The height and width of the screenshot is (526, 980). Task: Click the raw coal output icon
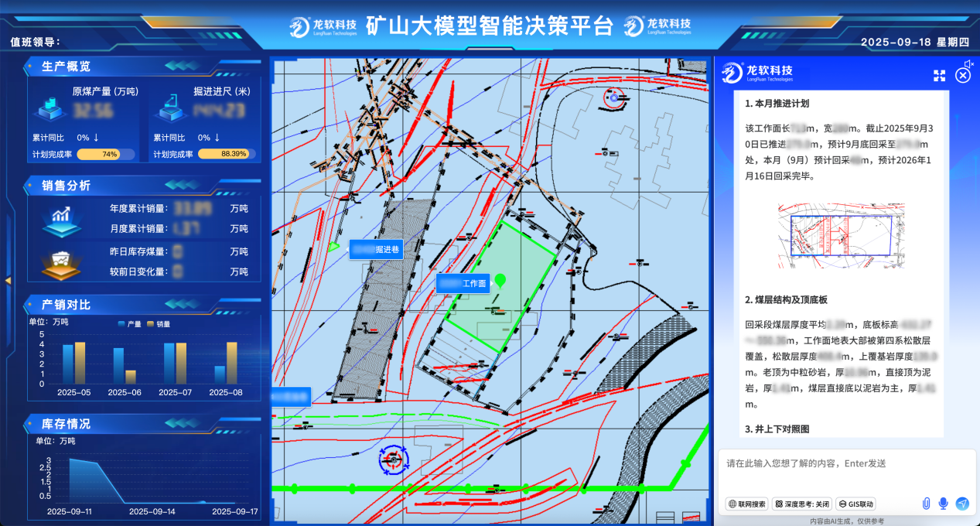pos(52,110)
